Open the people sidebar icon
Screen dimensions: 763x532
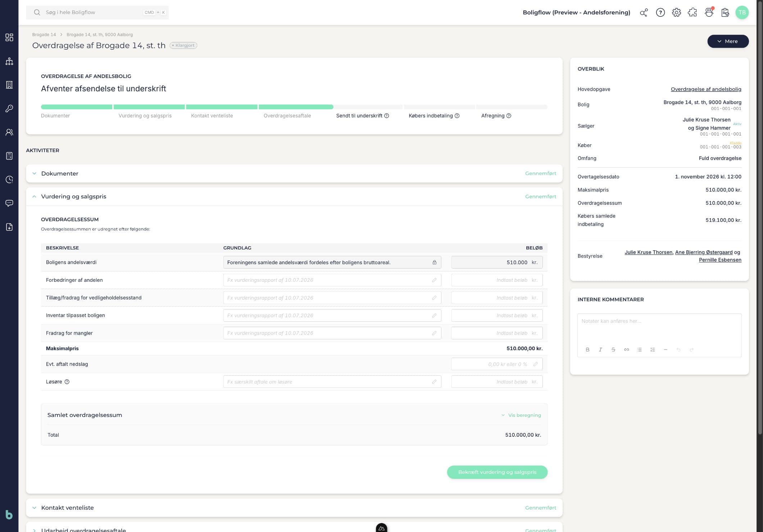[9, 132]
